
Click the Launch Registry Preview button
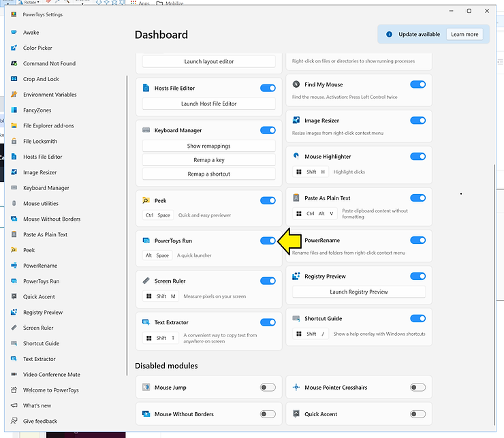(359, 292)
